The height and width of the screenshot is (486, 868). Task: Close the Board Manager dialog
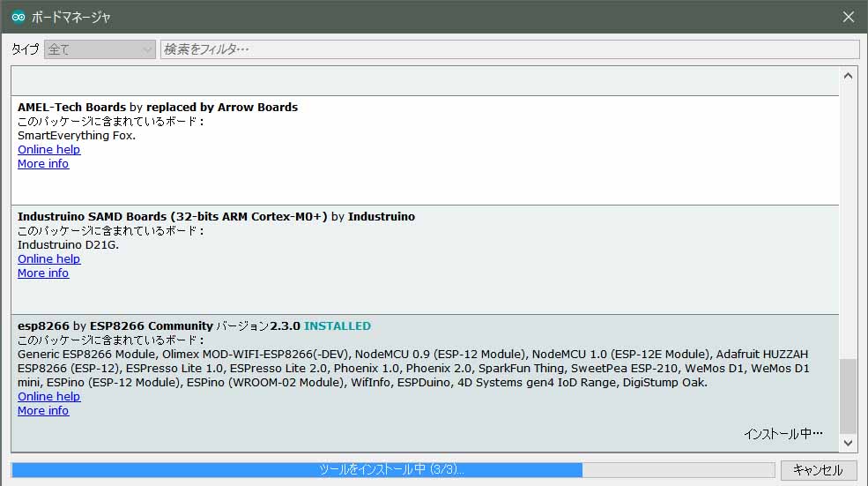pyautogui.click(x=848, y=17)
